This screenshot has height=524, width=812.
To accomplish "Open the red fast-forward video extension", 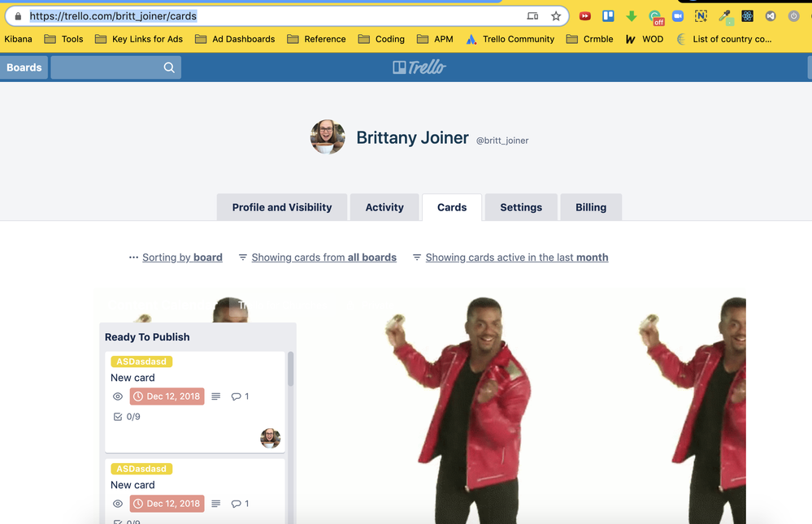I will (x=585, y=16).
